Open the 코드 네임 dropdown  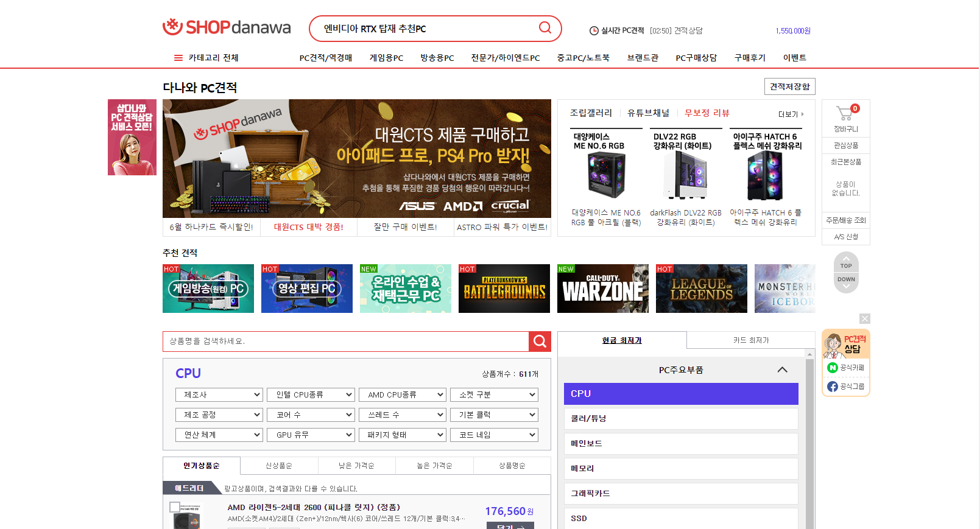tap(494, 435)
